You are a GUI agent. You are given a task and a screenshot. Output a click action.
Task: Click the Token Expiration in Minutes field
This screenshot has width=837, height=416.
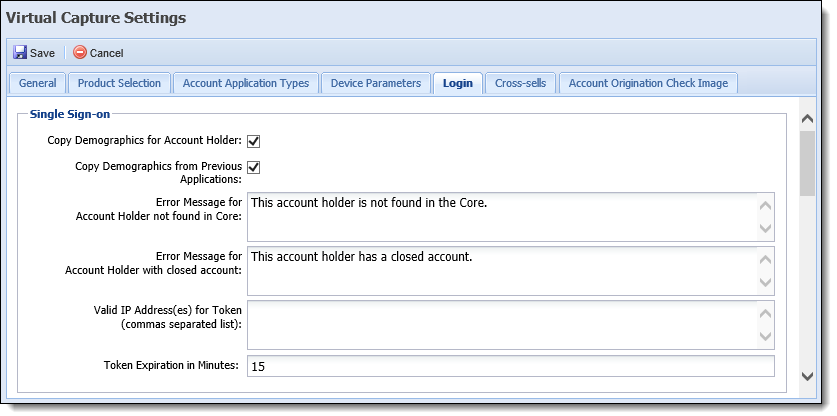point(510,366)
